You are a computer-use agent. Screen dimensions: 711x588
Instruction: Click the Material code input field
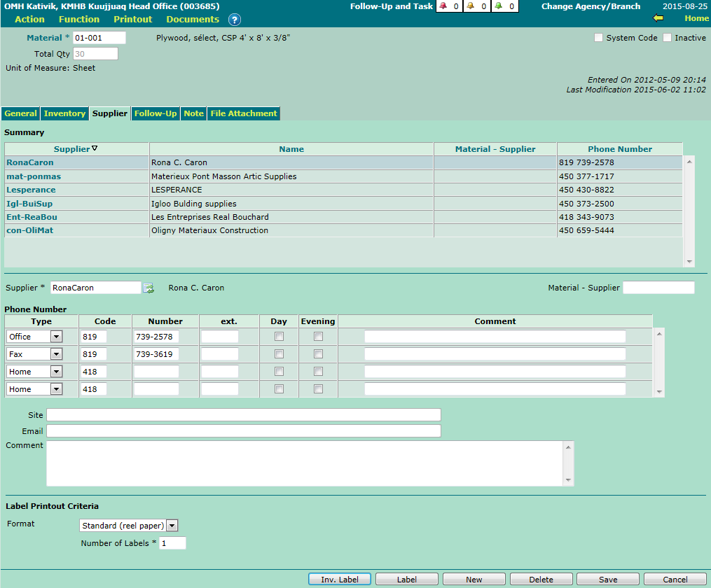(99, 38)
